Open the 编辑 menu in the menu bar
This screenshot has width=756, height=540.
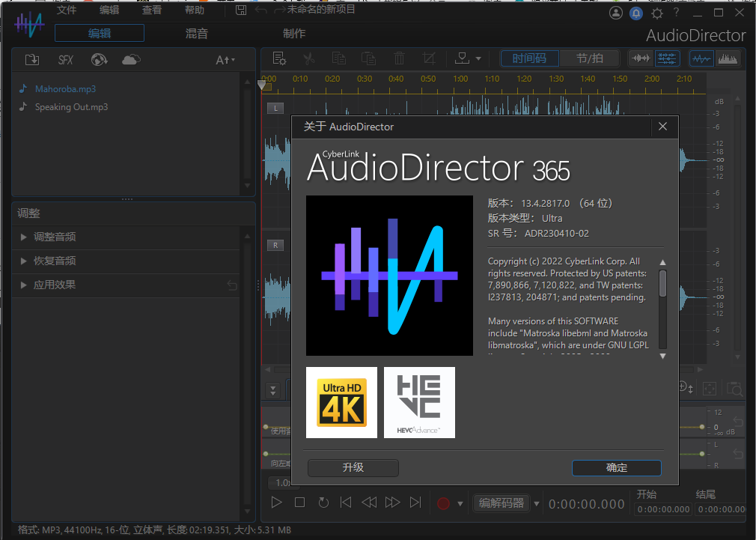click(109, 10)
